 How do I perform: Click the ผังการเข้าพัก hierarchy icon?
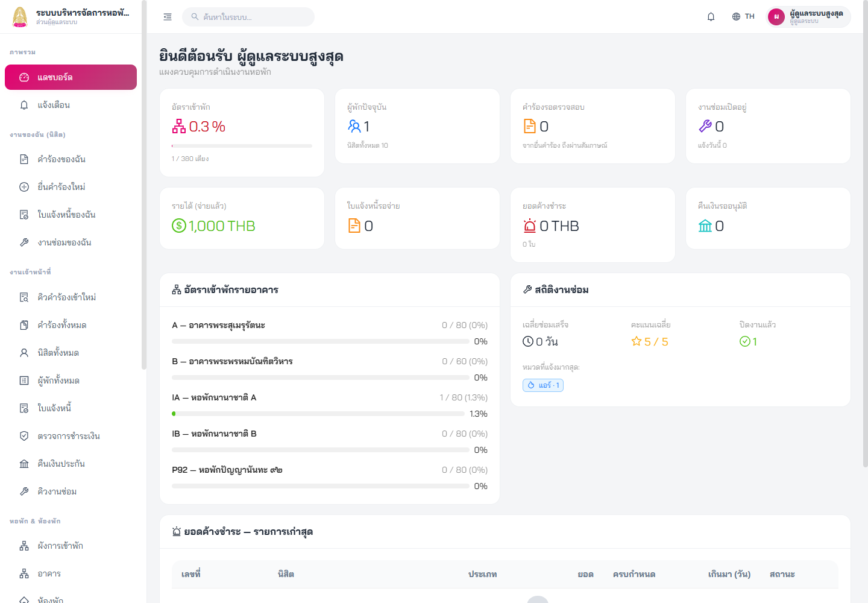click(x=24, y=546)
